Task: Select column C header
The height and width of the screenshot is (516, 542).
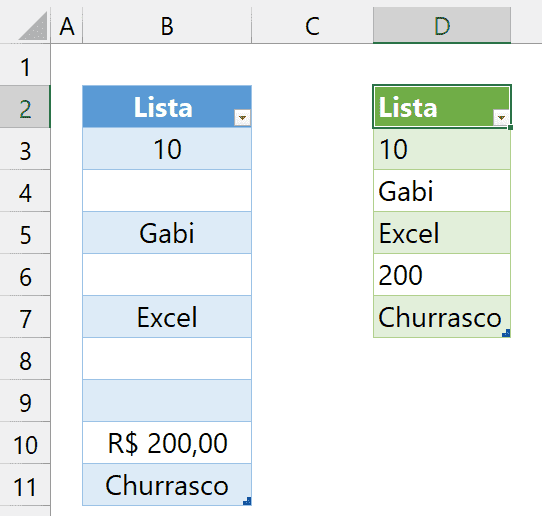Action: [x=312, y=26]
